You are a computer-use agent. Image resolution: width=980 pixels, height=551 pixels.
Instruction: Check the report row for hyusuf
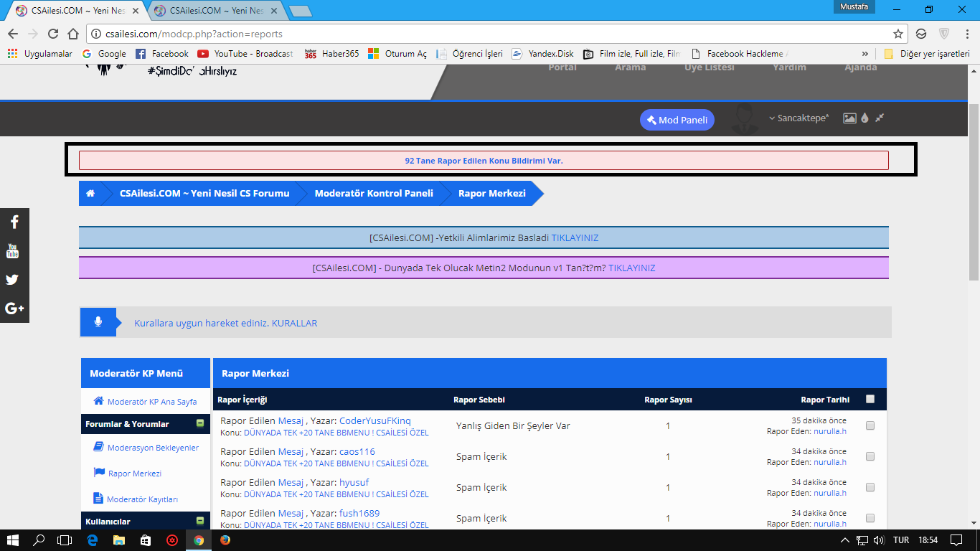click(870, 487)
